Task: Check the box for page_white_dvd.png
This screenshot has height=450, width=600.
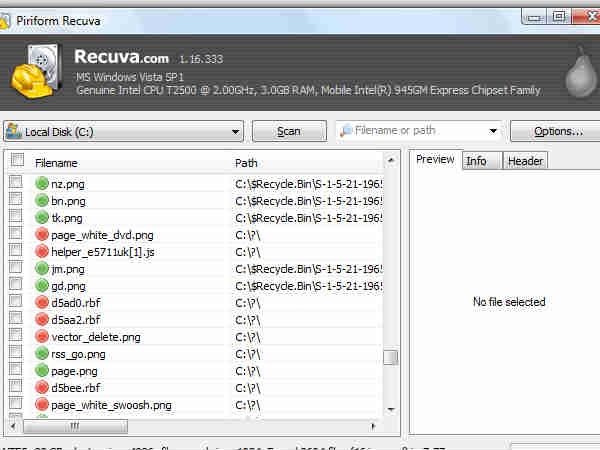Action: 16,233
